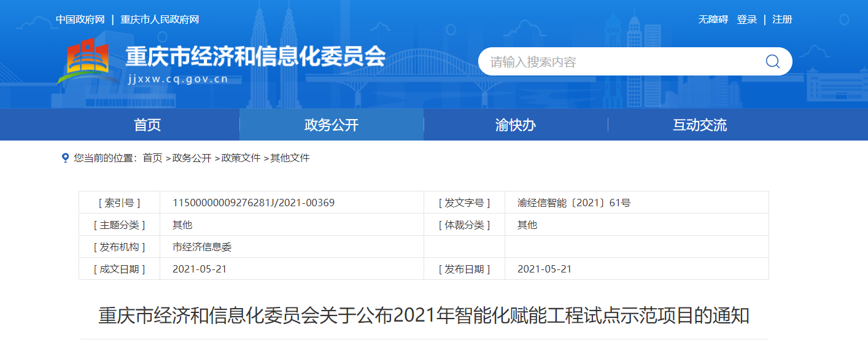Screen dimensions: 868x340
Task: Click the location pin icon
Action: (66, 158)
